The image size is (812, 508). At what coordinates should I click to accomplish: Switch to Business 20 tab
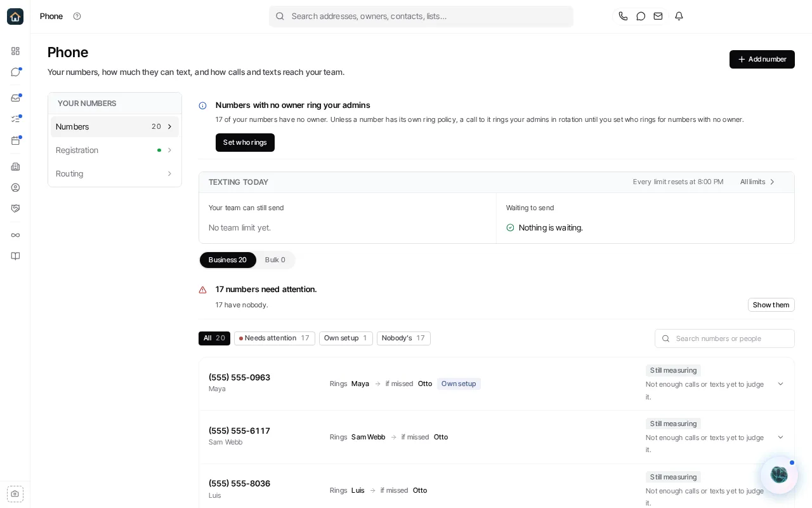coord(228,260)
